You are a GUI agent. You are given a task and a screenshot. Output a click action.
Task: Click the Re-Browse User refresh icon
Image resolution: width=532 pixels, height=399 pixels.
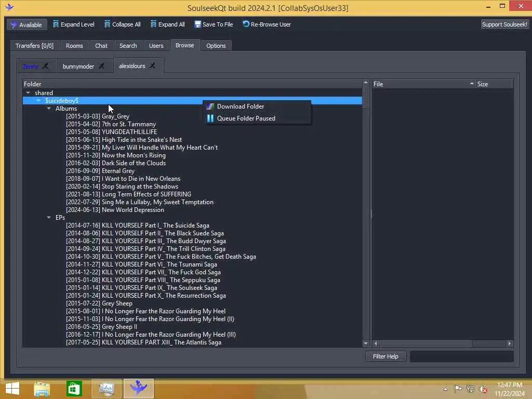click(246, 24)
